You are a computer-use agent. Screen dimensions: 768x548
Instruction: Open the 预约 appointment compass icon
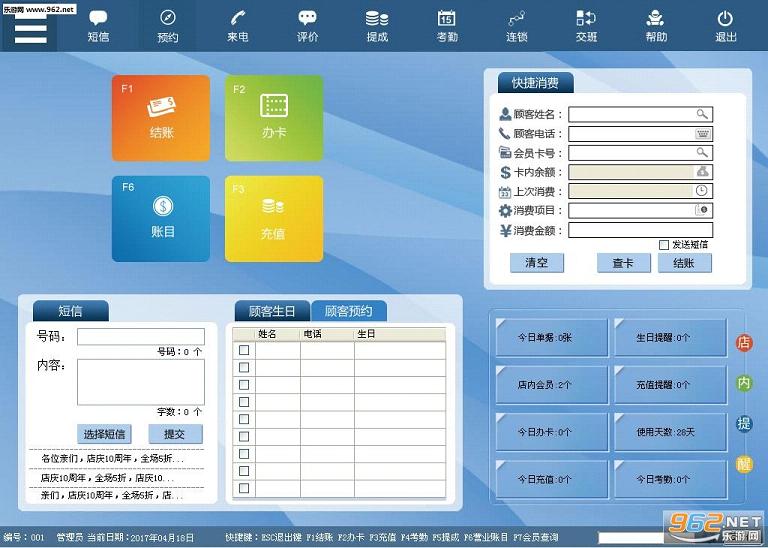pos(168,26)
